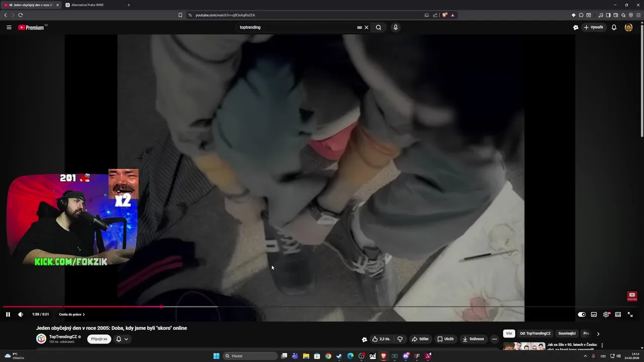Open Brave Shields lion icon
The height and width of the screenshot is (362, 644).
[x=445, y=15]
